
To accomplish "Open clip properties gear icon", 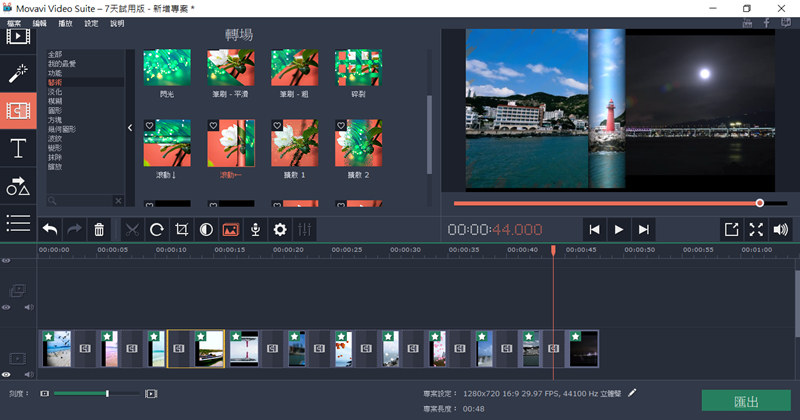I will point(280,229).
